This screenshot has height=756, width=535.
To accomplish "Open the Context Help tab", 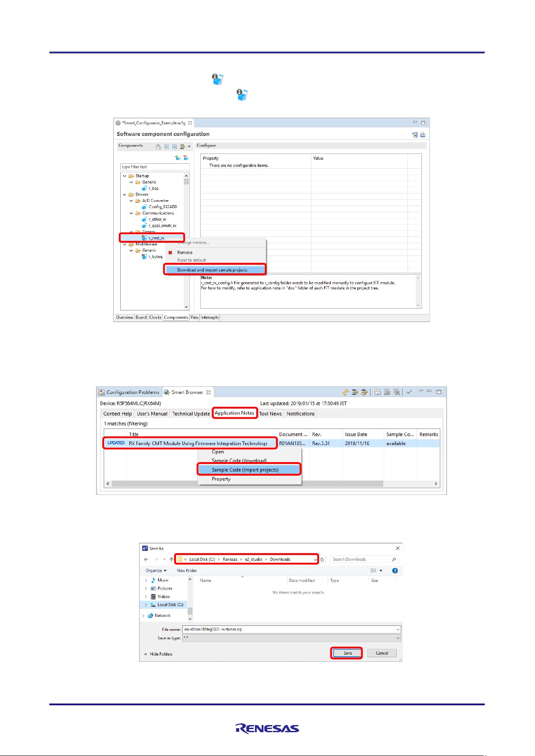I will [x=118, y=414].
